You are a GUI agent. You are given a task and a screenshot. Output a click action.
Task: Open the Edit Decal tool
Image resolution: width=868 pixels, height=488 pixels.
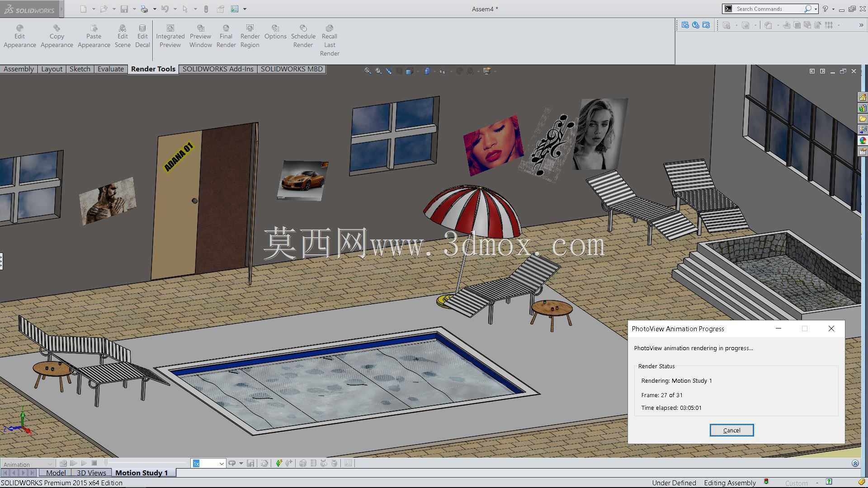pos(142,36)
